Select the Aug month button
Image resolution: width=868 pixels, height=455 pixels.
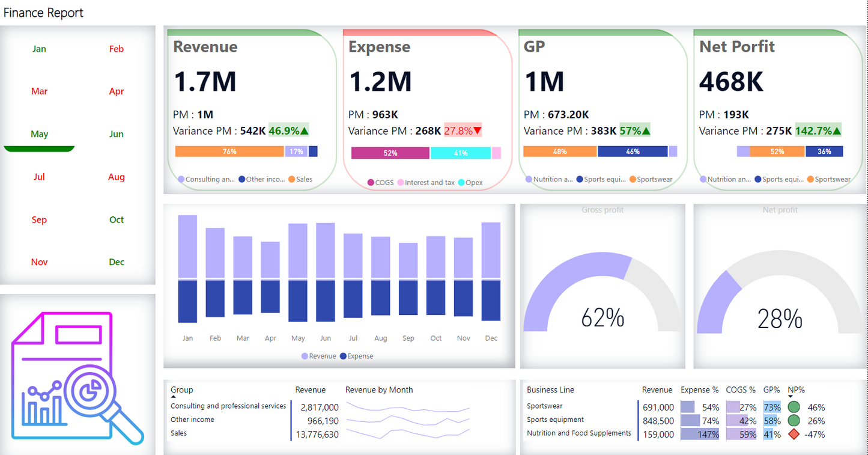(117, 177)
